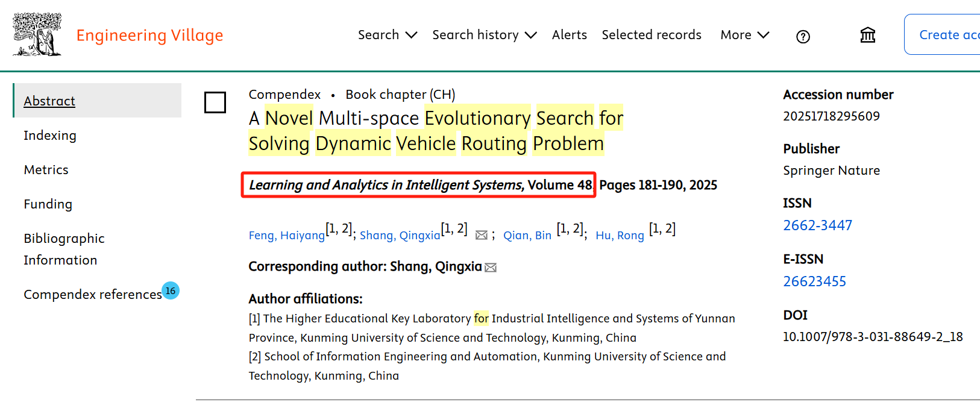980x414 pixels.
Task: Open the Search history dropdown
Action: coord(484,35)
